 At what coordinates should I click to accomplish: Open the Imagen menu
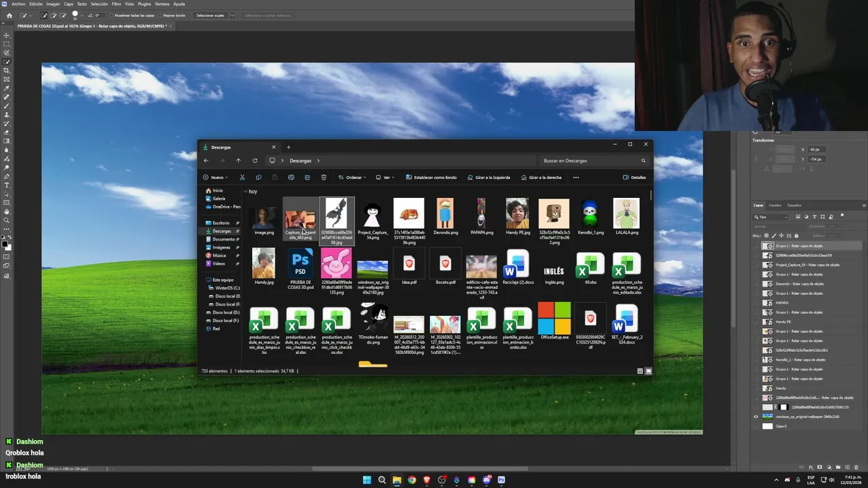53,4
